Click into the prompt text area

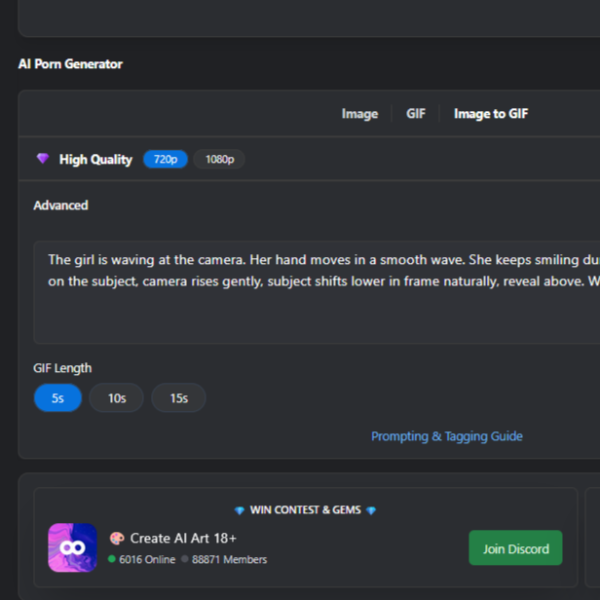(317, 293)
